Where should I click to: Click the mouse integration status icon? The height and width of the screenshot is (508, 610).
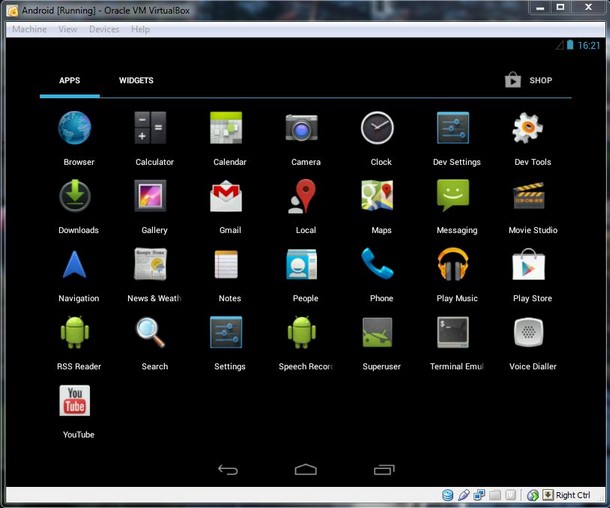pos(533,495)
